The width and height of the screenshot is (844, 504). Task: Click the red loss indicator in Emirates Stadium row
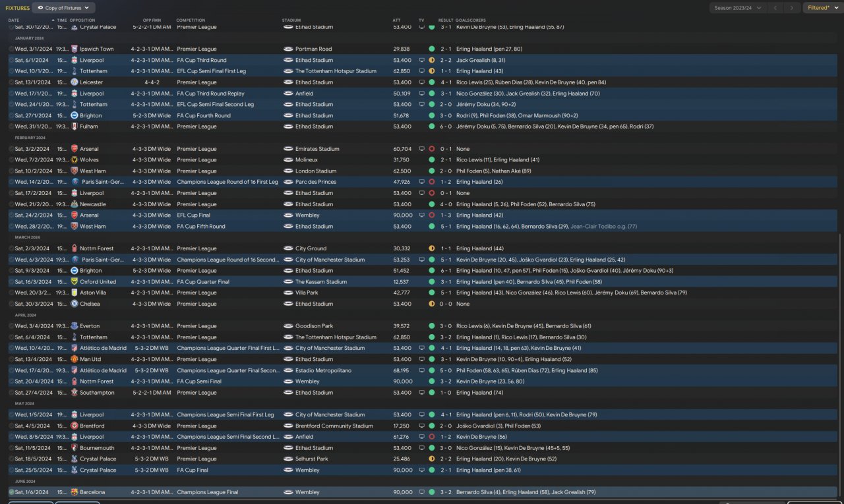[x=431, y=149]
